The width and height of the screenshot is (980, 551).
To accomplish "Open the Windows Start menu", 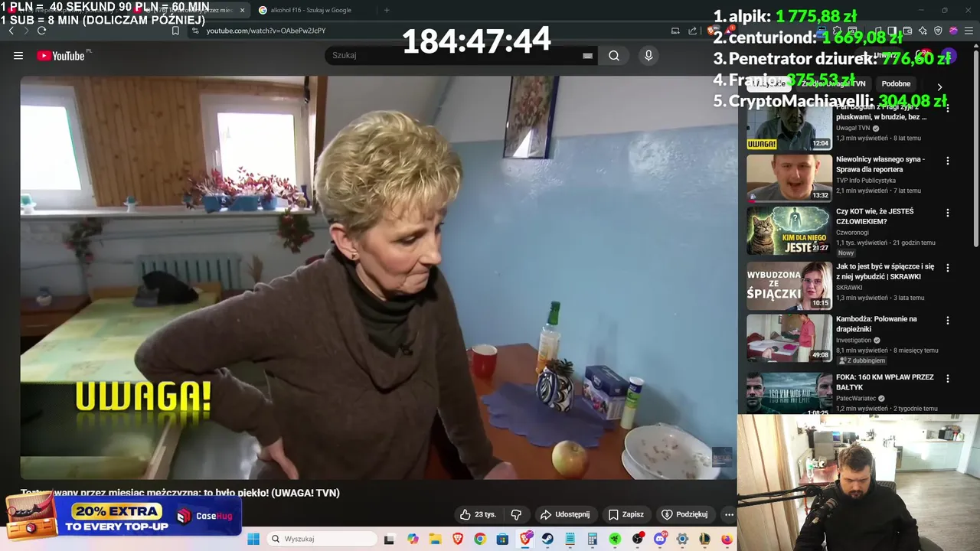I will tap(253, 539).
